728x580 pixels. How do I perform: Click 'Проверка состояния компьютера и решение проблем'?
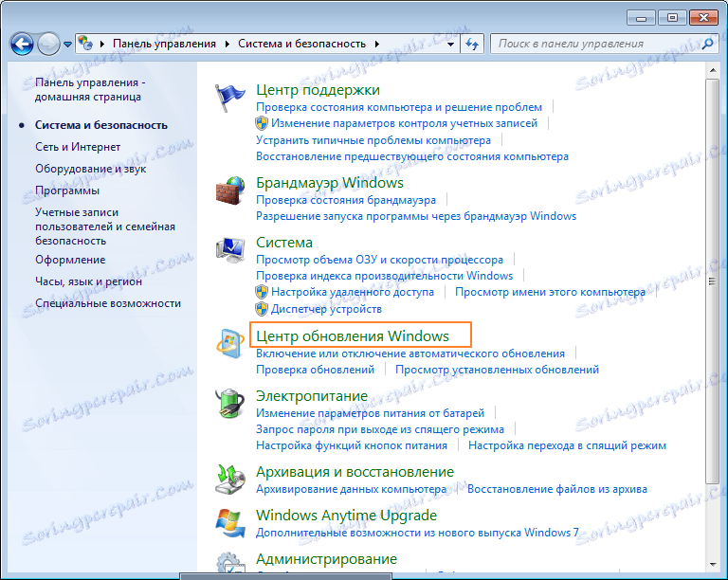[x=399, y=107]
